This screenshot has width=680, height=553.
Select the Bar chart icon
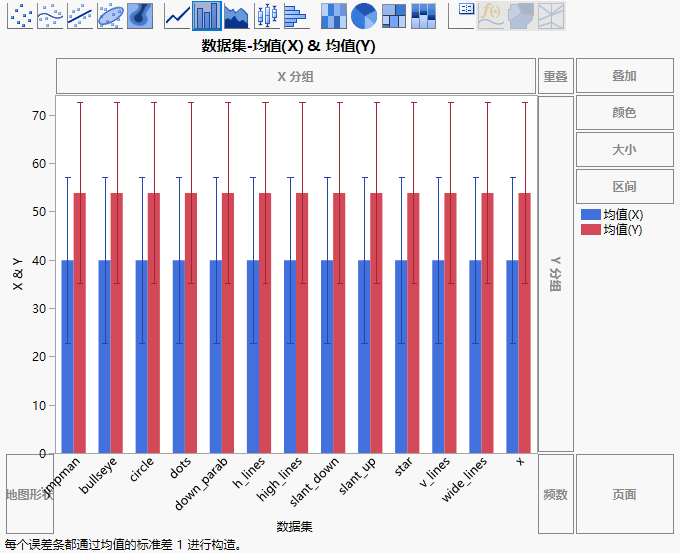207,15
